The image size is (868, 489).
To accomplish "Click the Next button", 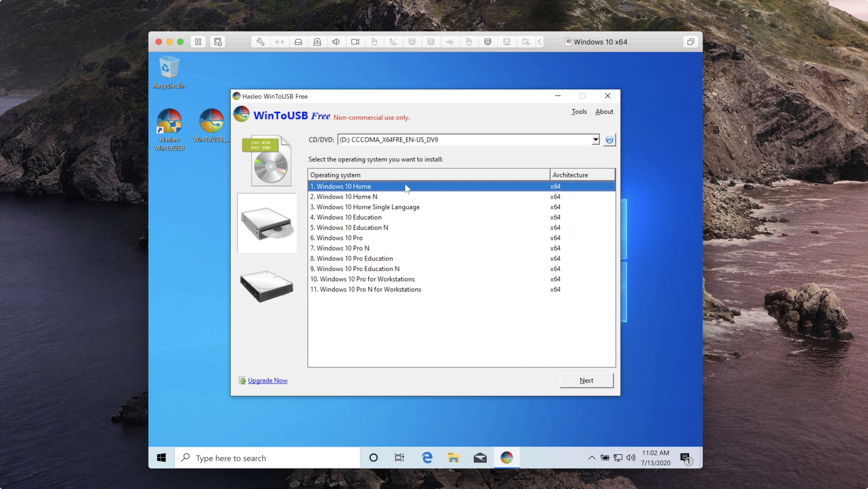I will [x=586, y=380].
